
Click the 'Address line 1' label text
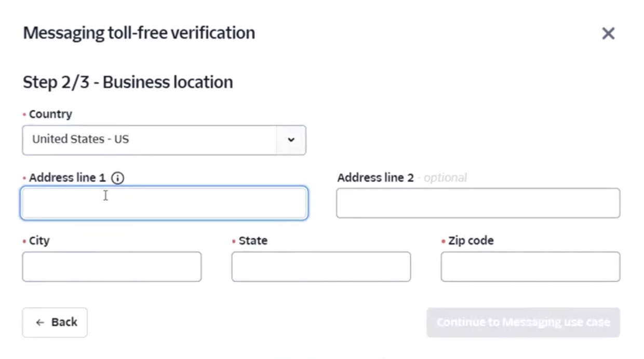(x=67, y=178)
